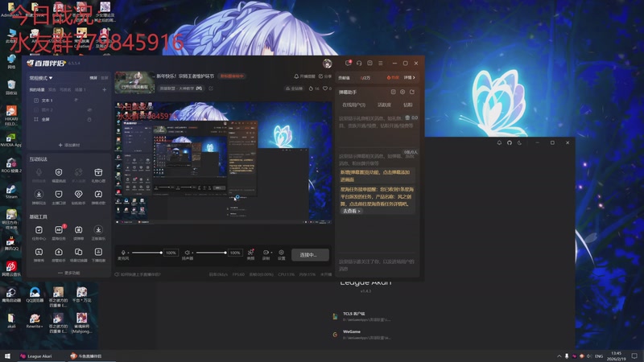Select the WeGame row in League Akari
644x362 pixels.
click(x=361, y=335)
